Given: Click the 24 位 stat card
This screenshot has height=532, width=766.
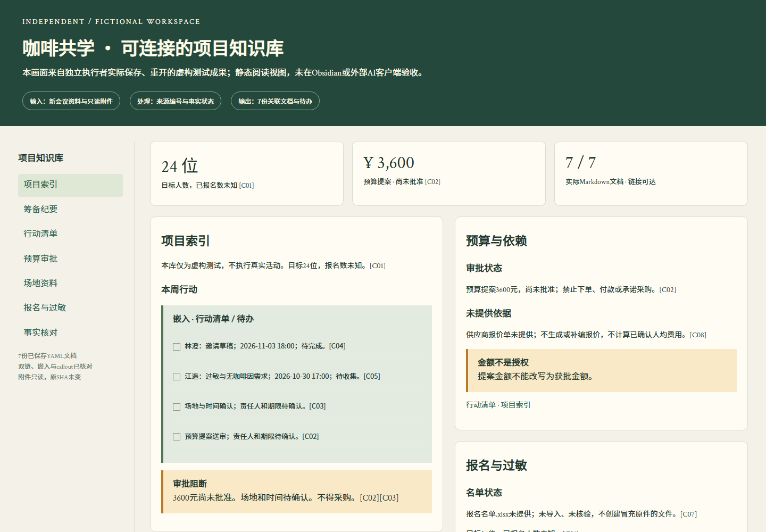Looking at the screenshot, I should (247, 173).
